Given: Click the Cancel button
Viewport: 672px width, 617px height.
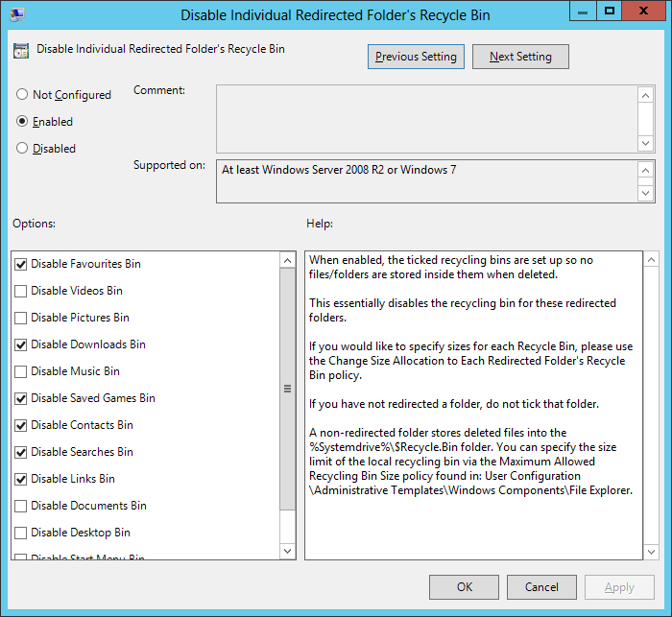Looking at the screenshot, I should click(541, 587).
